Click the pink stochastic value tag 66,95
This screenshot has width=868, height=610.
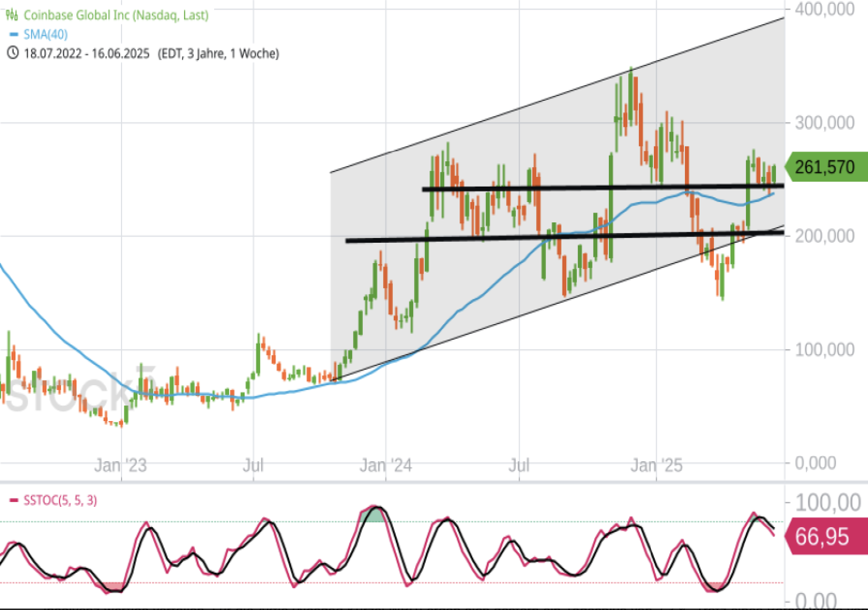[825, 537]
